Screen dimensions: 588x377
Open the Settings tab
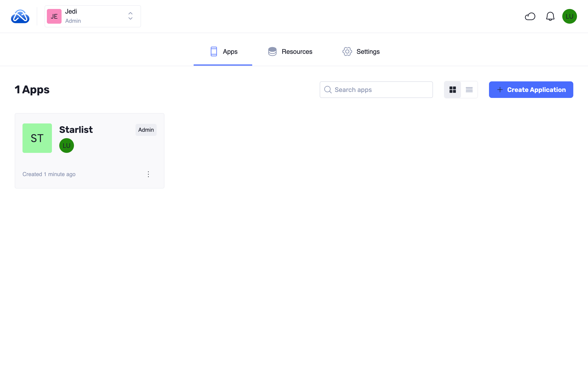click(x=361, y=51)
